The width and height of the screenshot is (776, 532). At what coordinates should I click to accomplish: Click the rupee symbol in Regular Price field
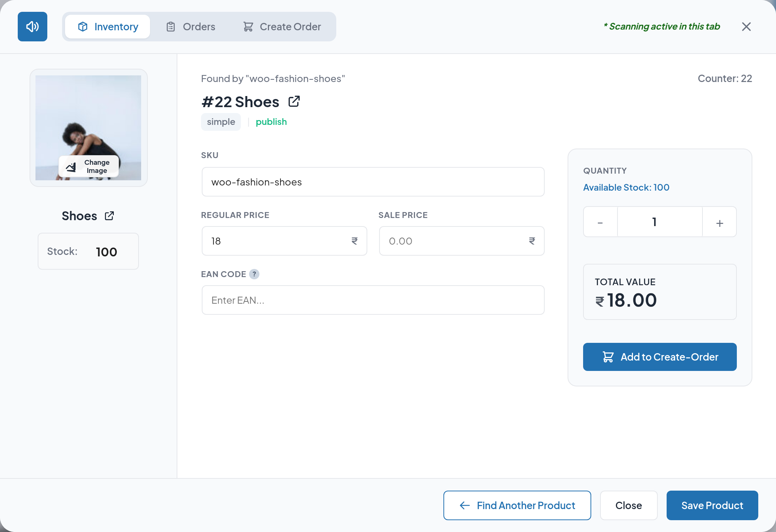pos(355,241)
